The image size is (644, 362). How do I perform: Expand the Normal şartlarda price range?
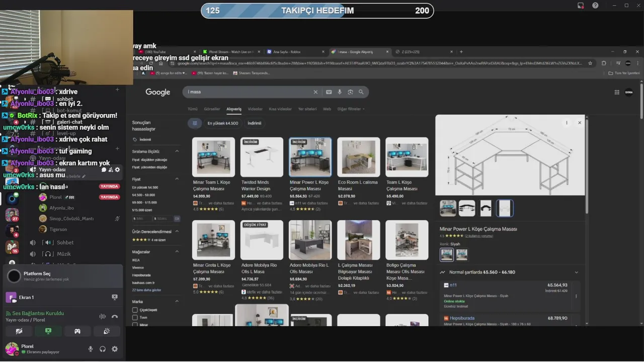pyautogui.click(x=576, y=273)
